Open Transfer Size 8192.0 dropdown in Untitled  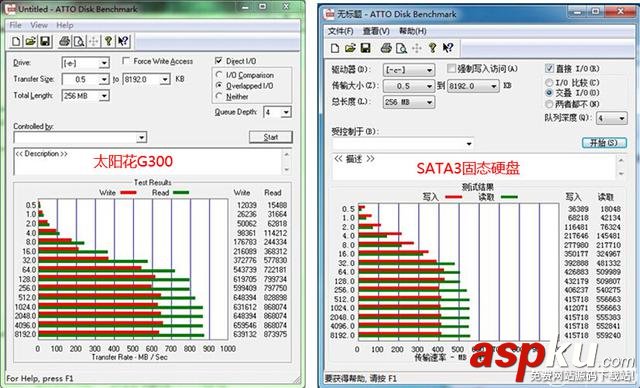(146, 79)
